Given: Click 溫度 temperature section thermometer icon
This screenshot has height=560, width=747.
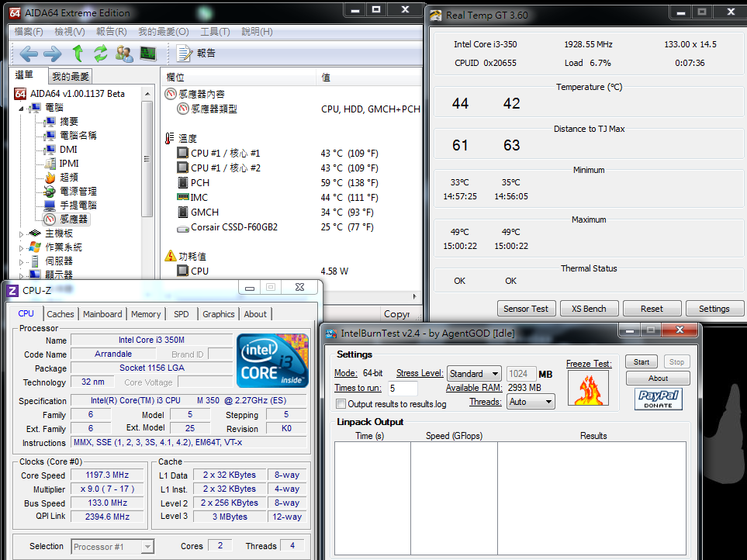Looking at the screenshot, I should coord(170,138).
